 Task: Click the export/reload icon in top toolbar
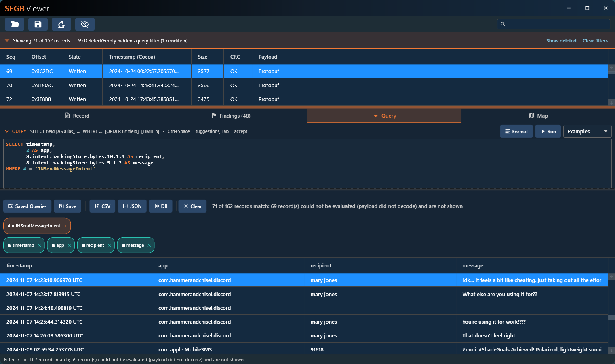coord(61,24)
